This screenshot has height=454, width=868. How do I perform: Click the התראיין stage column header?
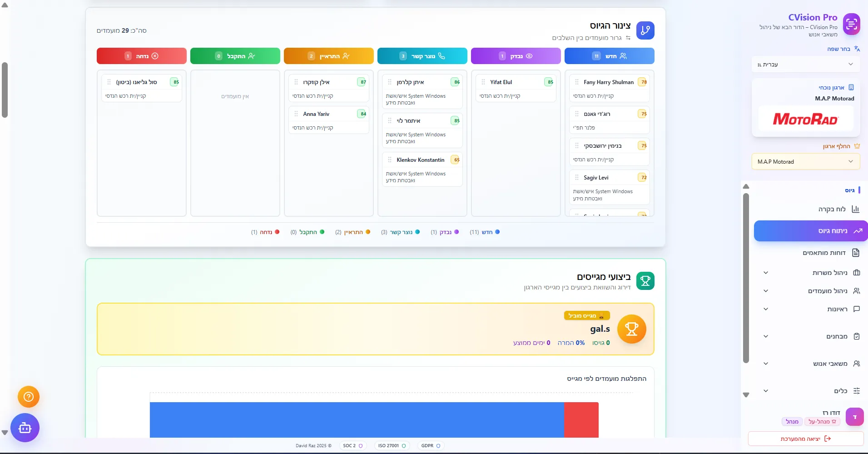[x=329, y=56]
